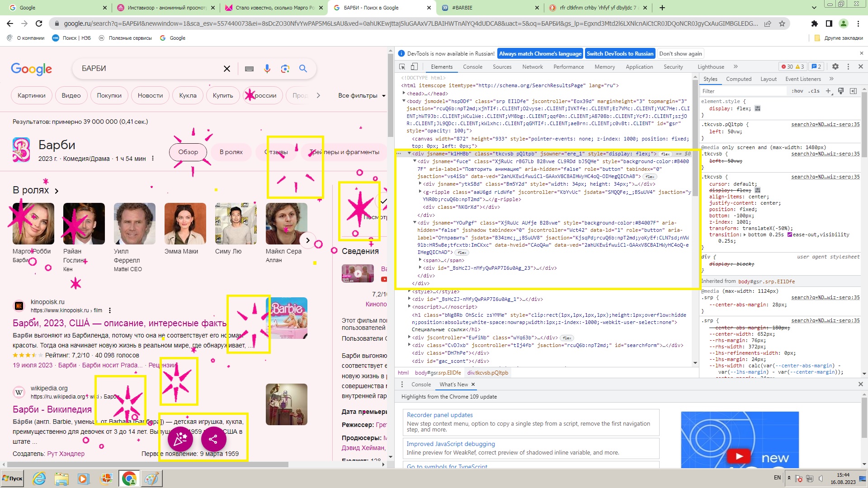Open the ease-out timing swatch editor
The width and height of the screenshot is (868, 488).
click(x=790, y=235)
